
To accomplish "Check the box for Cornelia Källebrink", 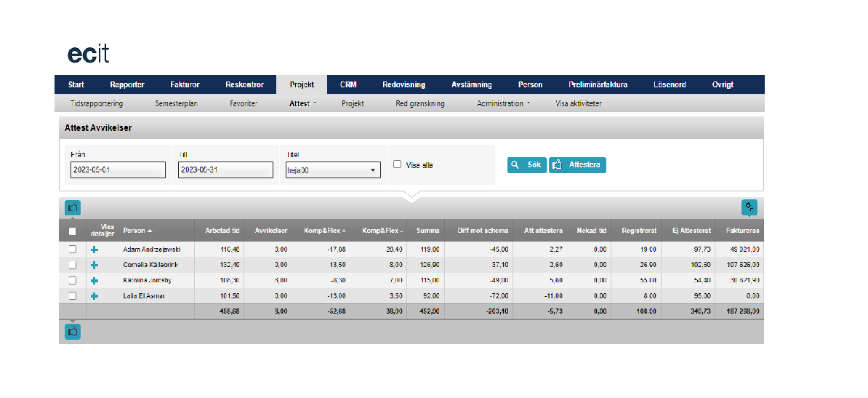I will click(72, 265).
